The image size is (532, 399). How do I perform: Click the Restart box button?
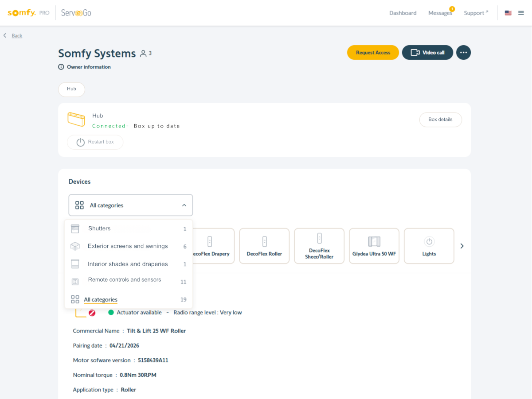point(95,142)
